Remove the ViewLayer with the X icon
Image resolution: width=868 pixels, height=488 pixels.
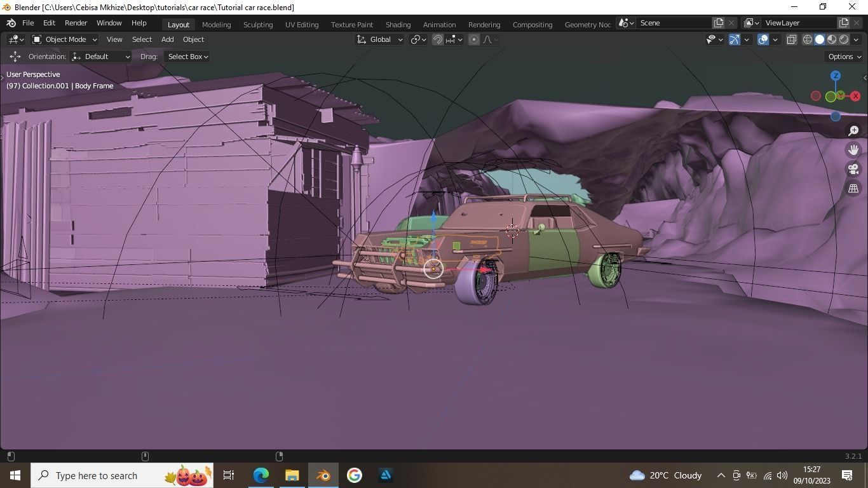[857, 23]
